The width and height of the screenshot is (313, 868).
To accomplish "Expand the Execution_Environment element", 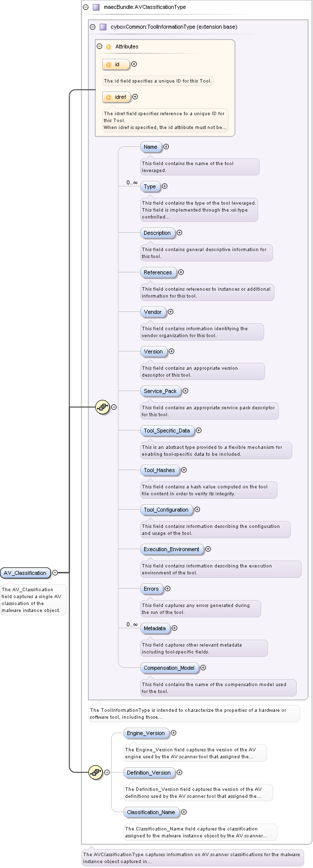I will pyautogui.click(x=208, y=549).
